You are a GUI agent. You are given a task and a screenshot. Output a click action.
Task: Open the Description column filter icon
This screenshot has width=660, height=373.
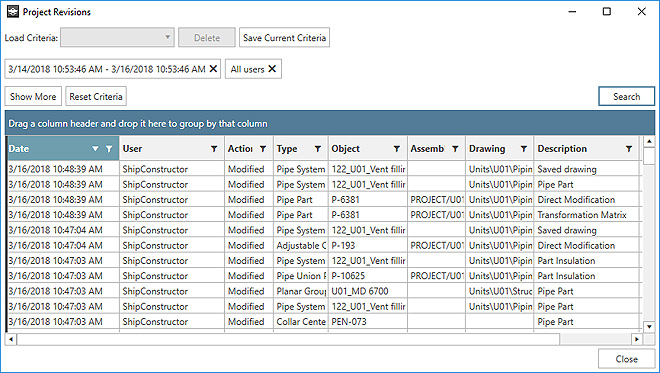pyautogui.click(x=629, y=149)
